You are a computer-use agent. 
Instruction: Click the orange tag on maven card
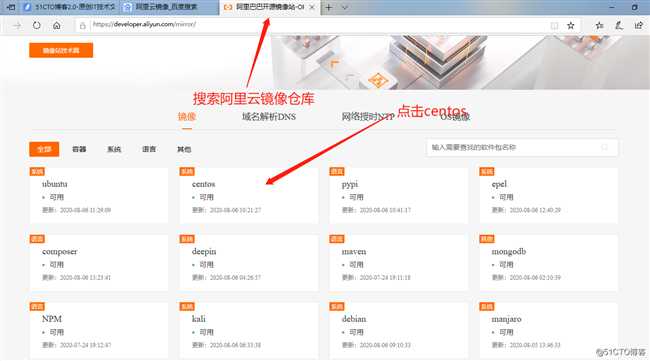[337, 239]
